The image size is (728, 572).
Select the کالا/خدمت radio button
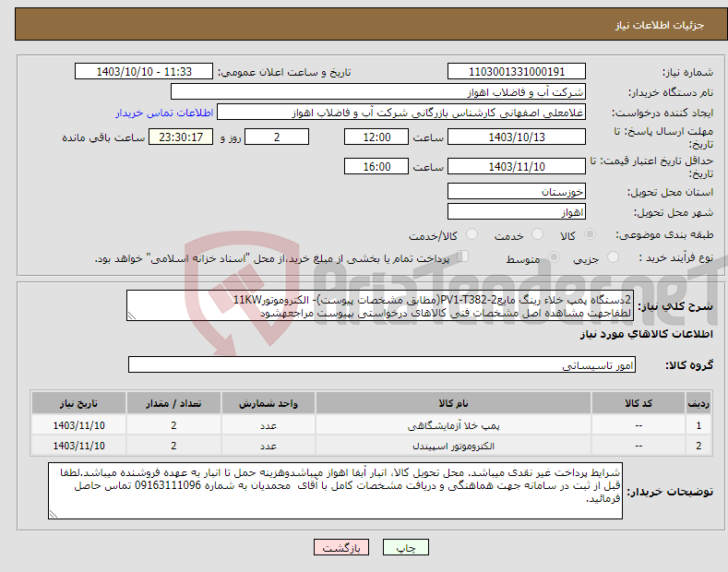(x=471, y=234)
